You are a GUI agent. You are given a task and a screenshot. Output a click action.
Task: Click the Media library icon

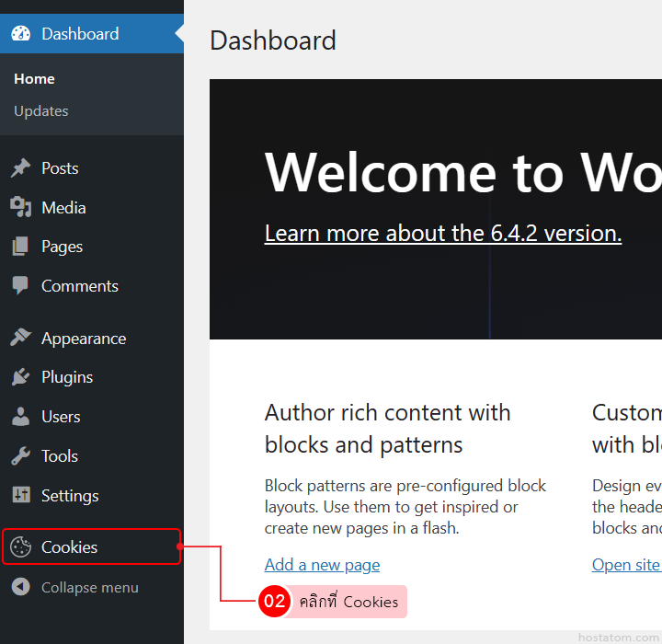tap(20, 208)
